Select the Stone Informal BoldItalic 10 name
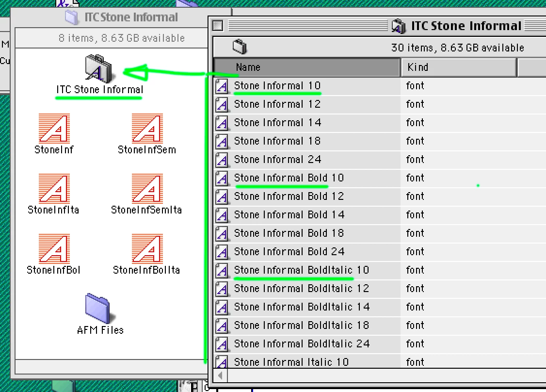The width and height of the screenshot is (546, 392). point(302,270)
